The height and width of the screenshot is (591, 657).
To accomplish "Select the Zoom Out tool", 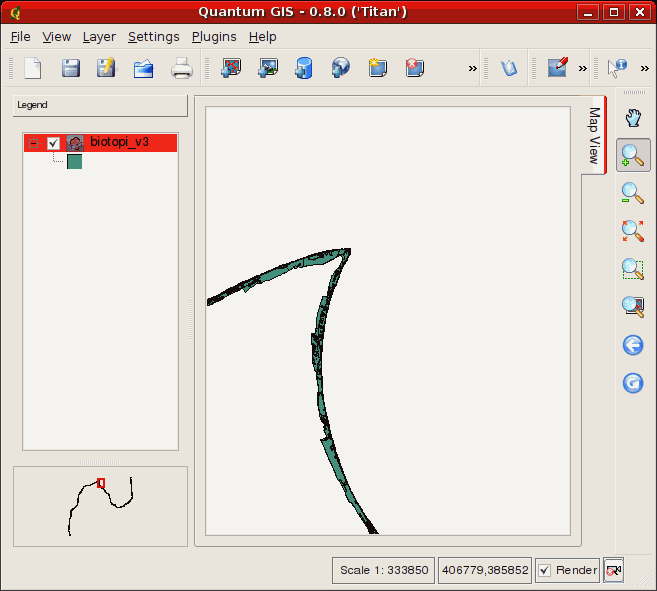I will click(x=633, y=193).
